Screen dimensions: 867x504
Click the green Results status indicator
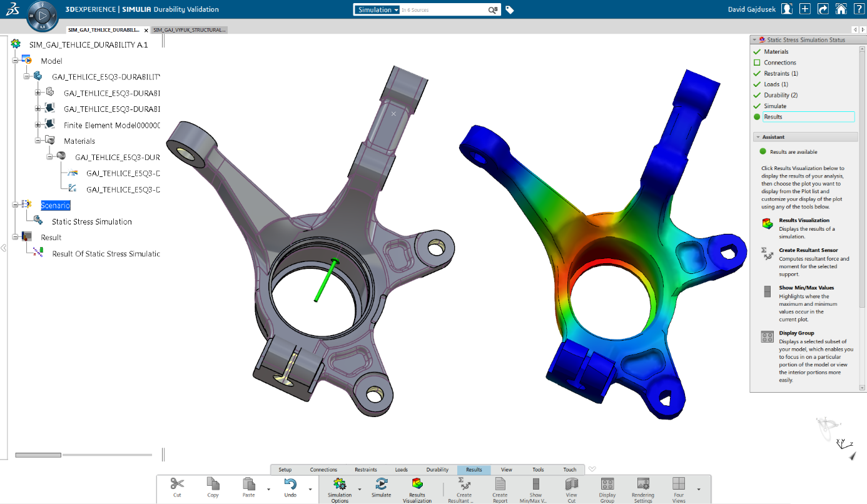757,117
